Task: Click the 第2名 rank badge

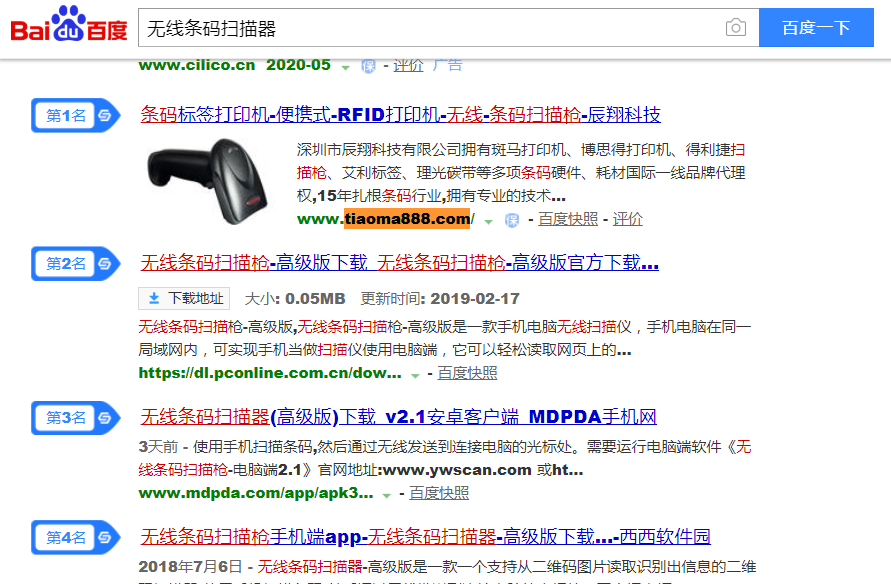Action: click(x=76, y=264)
